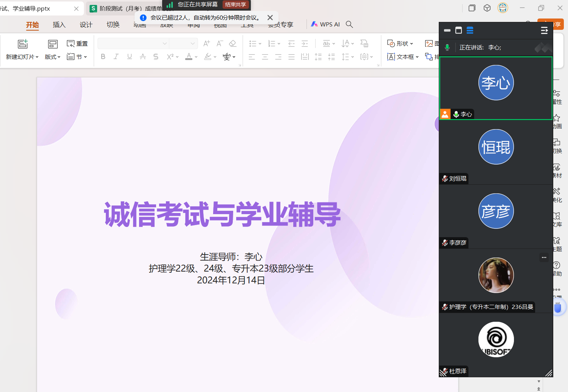Click the 结束共享 stop sharing button
Screen dimensions: 568x392
(x=235, y=5)
